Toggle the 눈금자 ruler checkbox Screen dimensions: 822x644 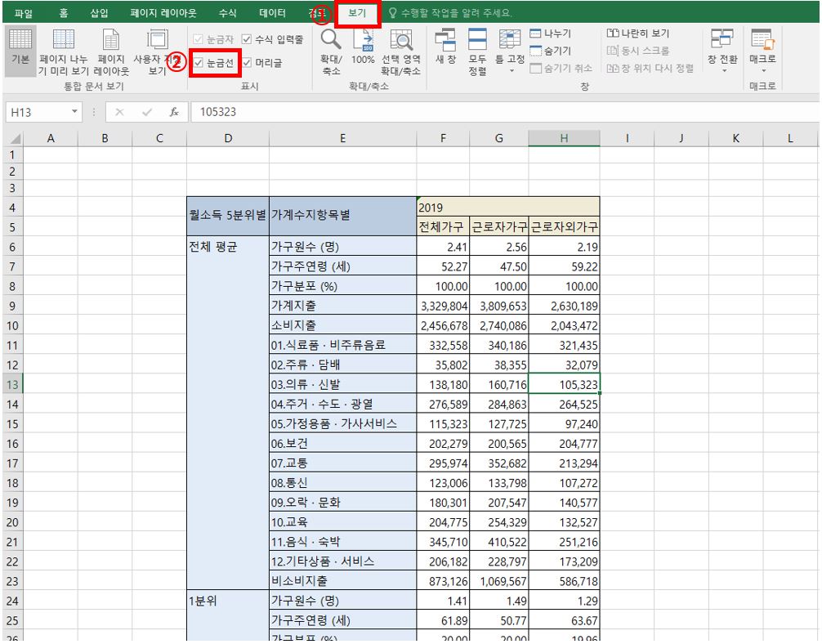pyautogui.click(x=199, y=39)
